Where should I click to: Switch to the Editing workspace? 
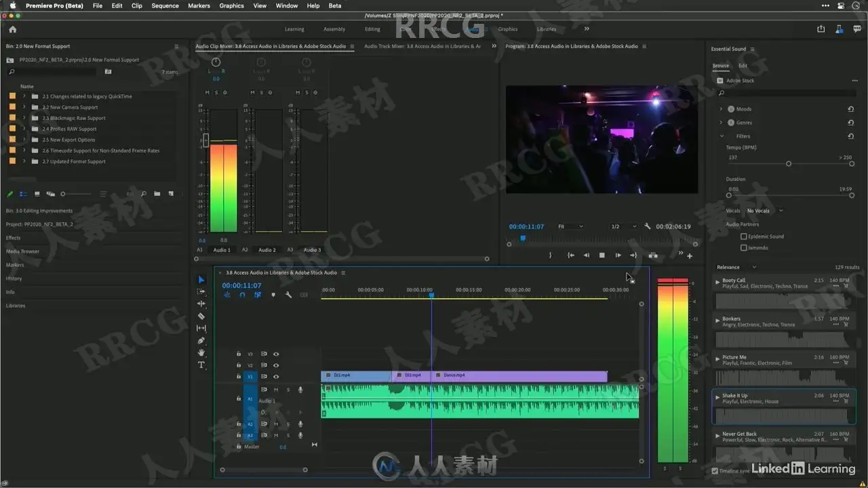click(372, 29)
